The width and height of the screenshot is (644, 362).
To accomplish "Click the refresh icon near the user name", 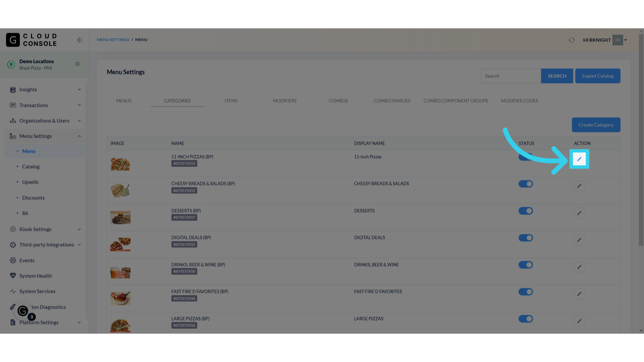I will (572, 40).
